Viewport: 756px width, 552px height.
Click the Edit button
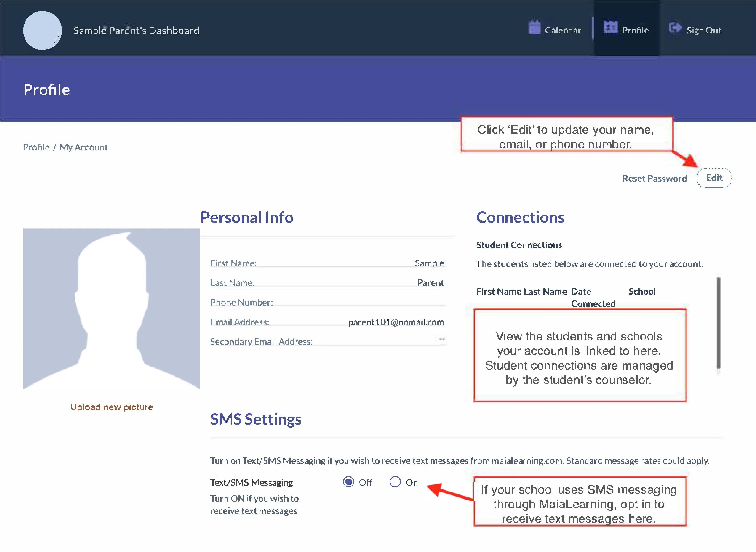(714, 178)
